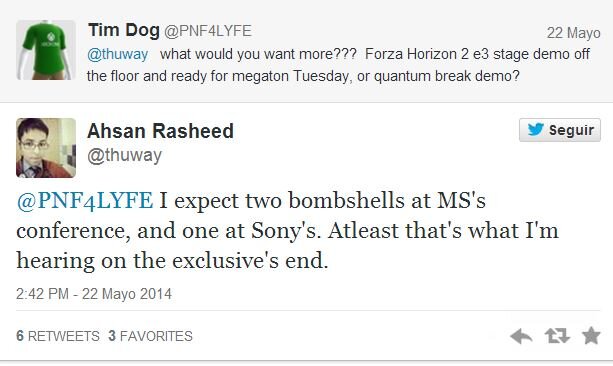
Task: Open the @PNF4LYFE mention in the main tweet
Action: click(x=85, y=201)
